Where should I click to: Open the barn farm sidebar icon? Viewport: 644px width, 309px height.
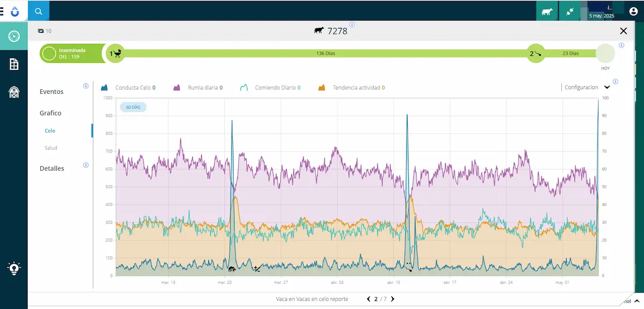tap(14, 92)
